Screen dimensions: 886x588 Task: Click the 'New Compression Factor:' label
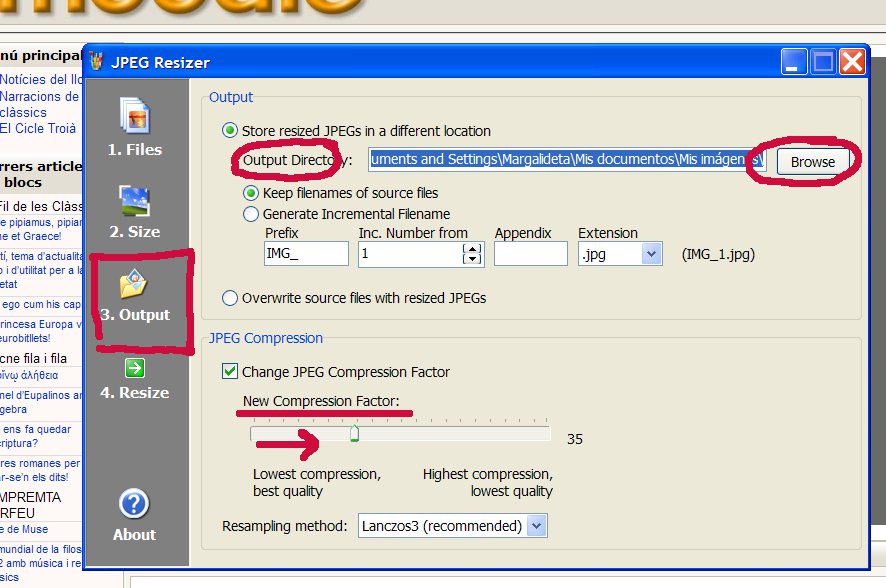click(x=321, y=401)
